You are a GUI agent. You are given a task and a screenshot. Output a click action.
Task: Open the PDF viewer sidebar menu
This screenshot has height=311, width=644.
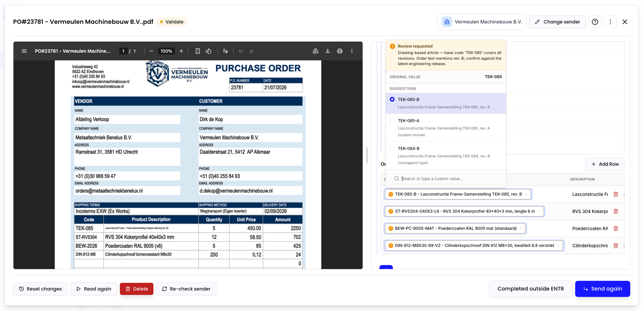pos(24,51)
